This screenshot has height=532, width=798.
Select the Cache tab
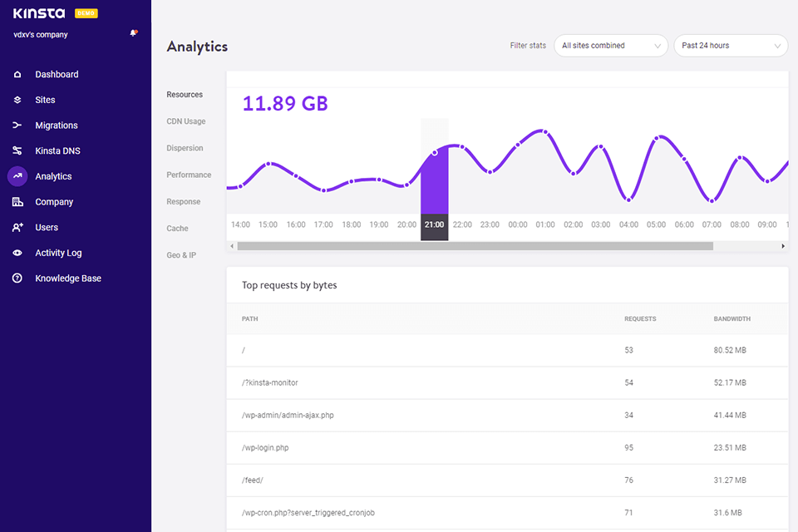point(177,228)
